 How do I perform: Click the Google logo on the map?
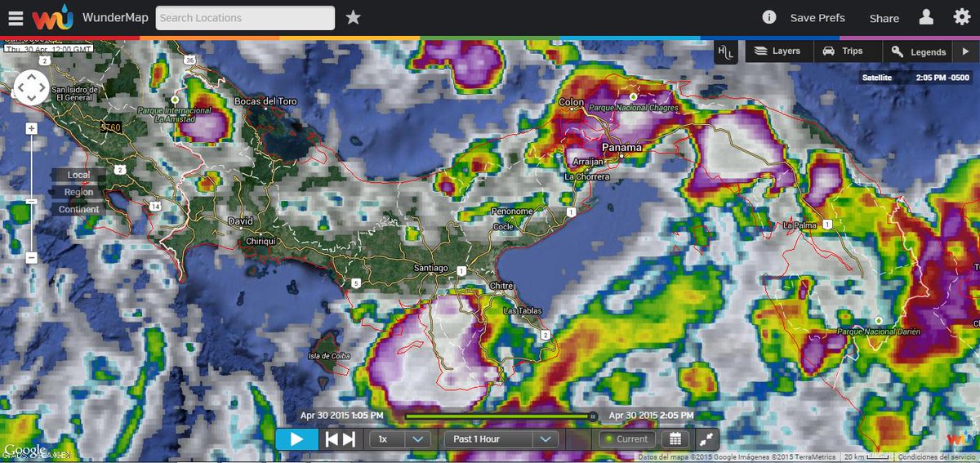(24, 450)
